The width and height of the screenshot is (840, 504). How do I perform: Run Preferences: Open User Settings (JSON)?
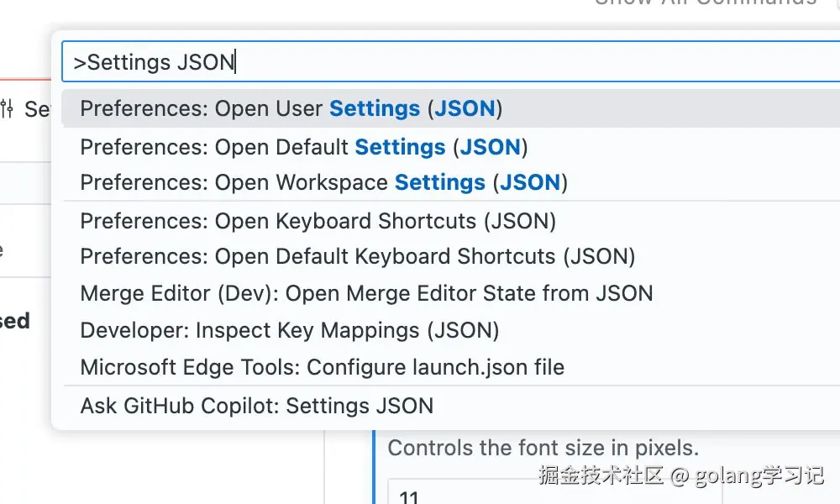pyautogui.click(x=291, y=109)
